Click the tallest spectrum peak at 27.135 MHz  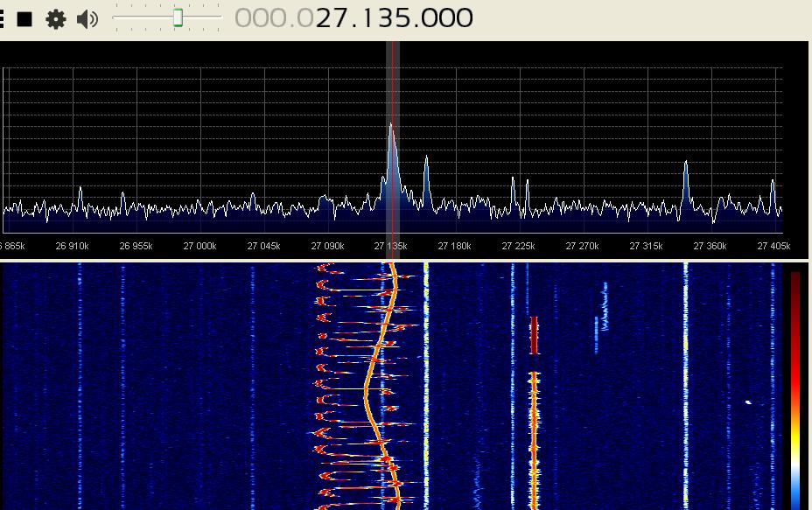click(391, 128)
